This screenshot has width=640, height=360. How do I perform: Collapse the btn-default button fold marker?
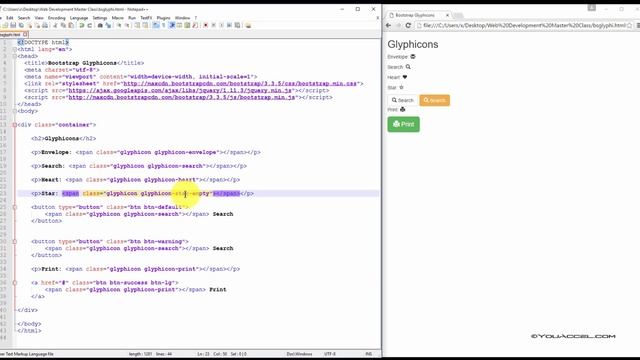(15, 207)
